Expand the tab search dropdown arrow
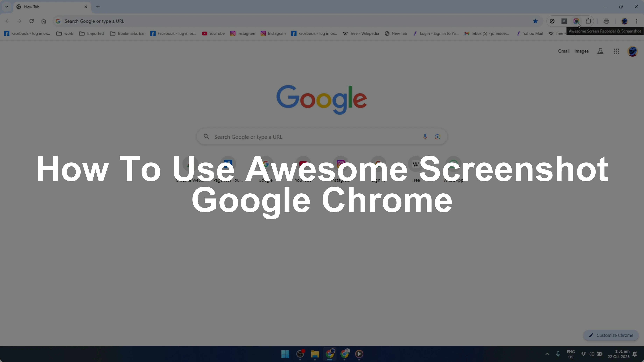Viewport: 644px width, 362px height. [7, 7]
